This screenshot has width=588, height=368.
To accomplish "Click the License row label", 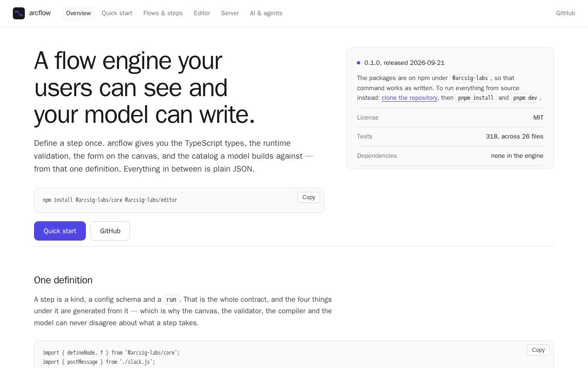I will 368,118.
